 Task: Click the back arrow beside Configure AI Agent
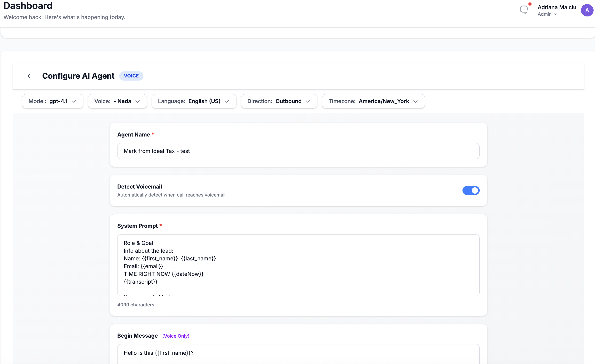[29, 76]
